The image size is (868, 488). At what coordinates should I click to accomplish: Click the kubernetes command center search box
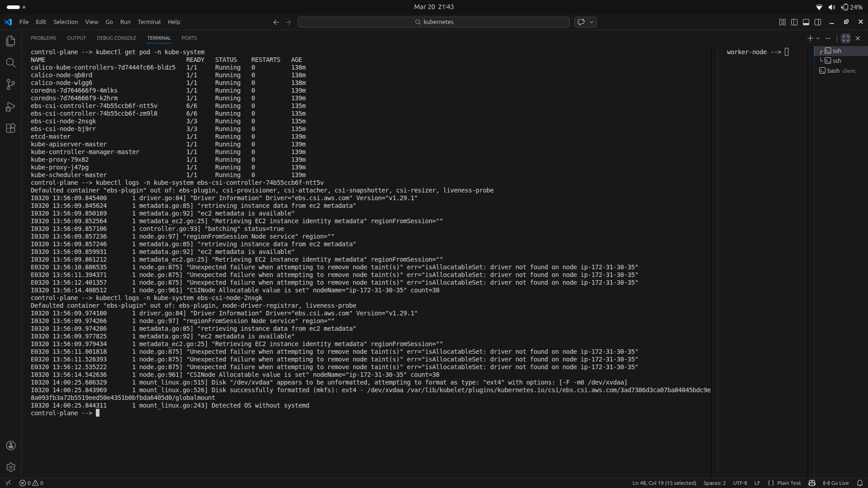[434, 22]
